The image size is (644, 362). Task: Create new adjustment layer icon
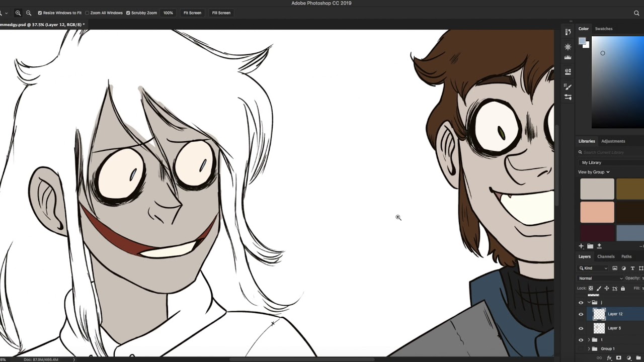[629, 358]
